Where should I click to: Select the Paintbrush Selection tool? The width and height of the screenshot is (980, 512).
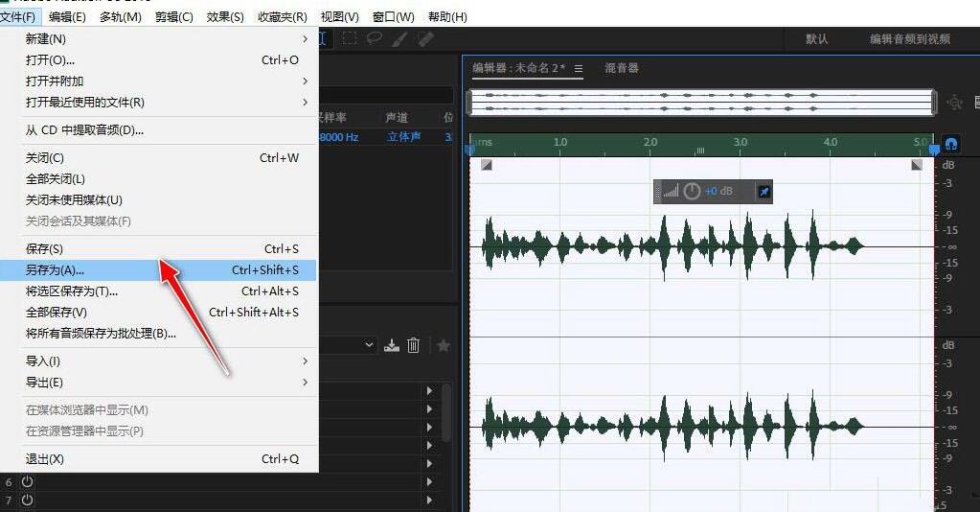pyautogui.click(x=400, y=38)
